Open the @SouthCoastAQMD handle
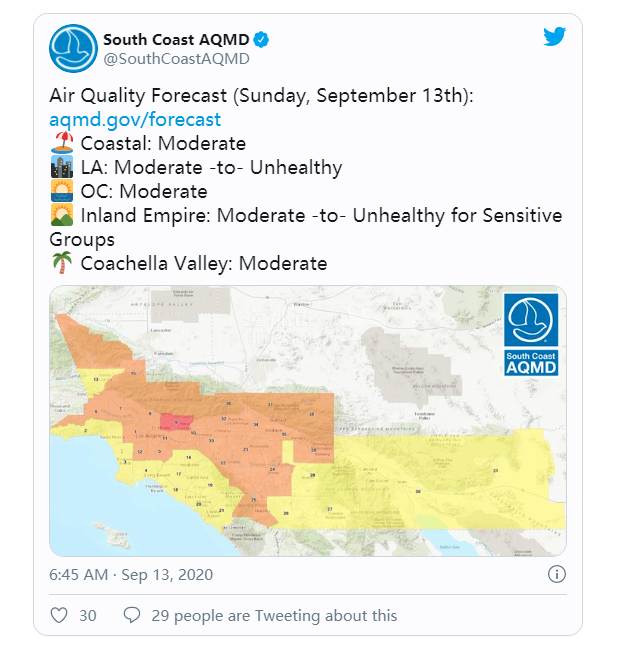 click(x=176, y=59)
